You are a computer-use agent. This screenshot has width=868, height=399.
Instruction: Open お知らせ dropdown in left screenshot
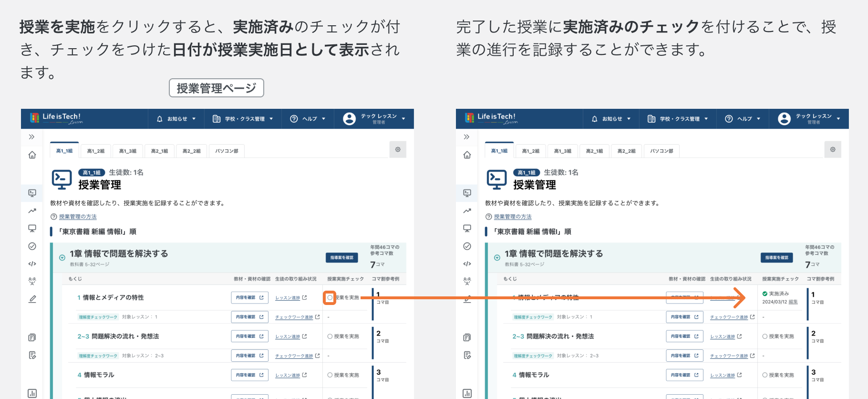pos(176,119)
